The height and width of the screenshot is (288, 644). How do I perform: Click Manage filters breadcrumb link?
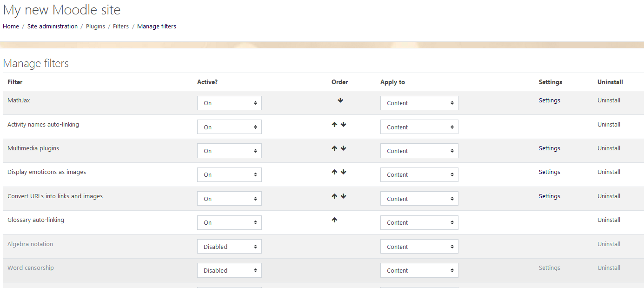tap(157, 27)
